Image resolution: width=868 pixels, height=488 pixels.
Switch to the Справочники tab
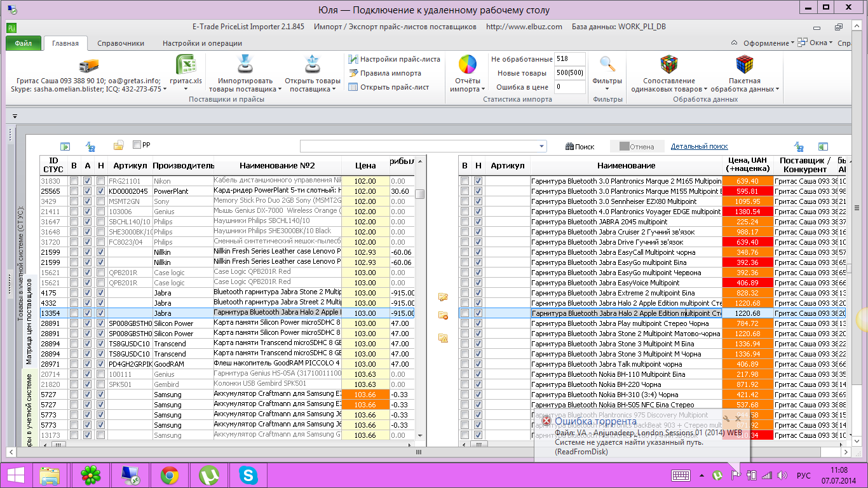coord(121,43)
